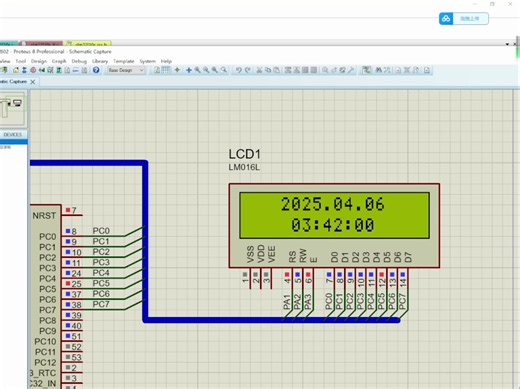Select the LM016L LCD display component
This screenshot has height=389, width=520.
click(334, 225)
